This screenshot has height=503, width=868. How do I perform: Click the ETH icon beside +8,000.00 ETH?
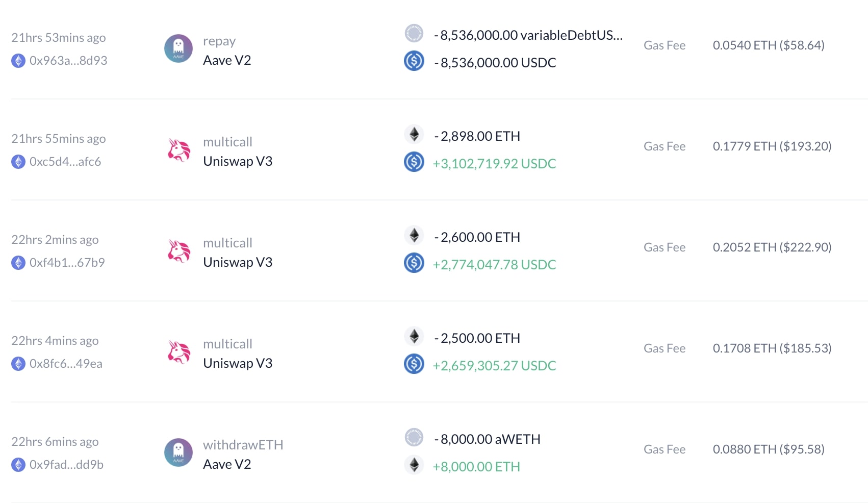(414, 465)
